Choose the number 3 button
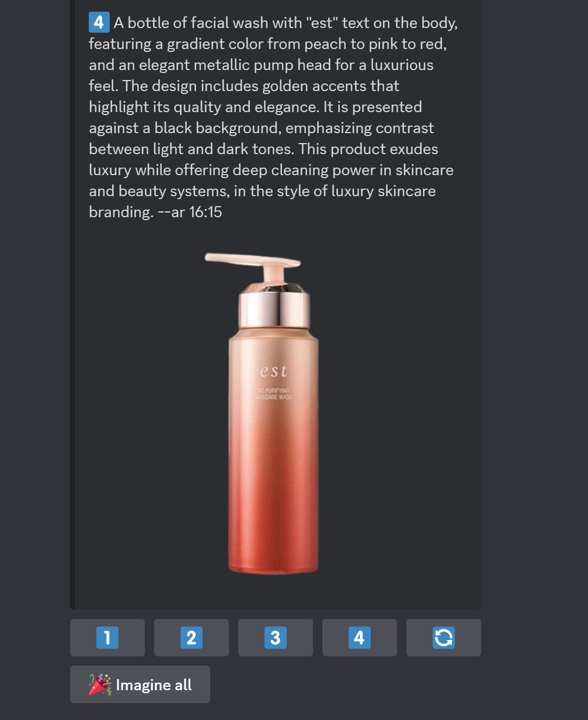The image size is (588, 720). 276,638
